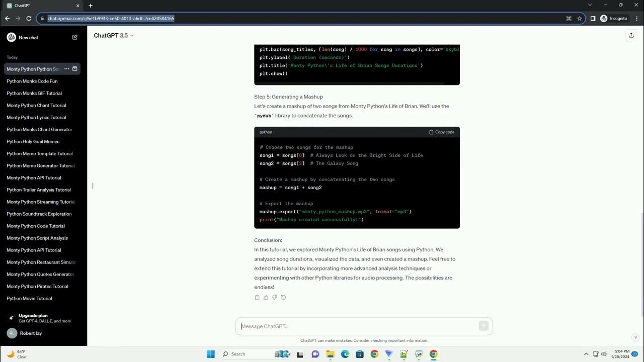
Task: Open the ChatGPT 3.5 model dropdown
Action: 114,36
